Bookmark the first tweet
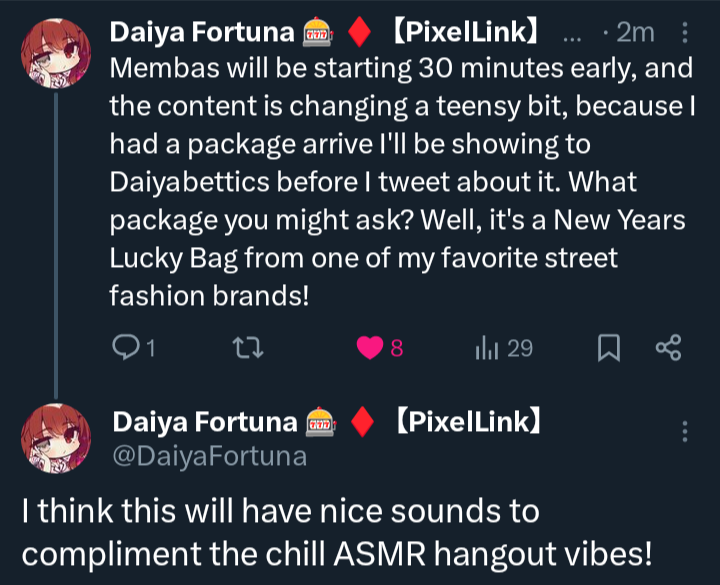 (608, 348)
